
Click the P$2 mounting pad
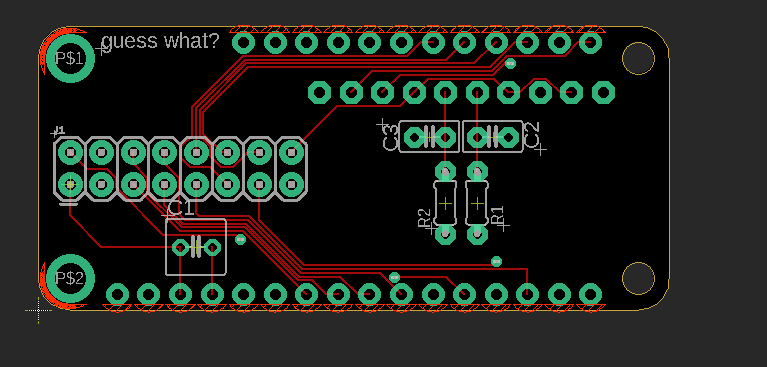(x=70, y=278)
